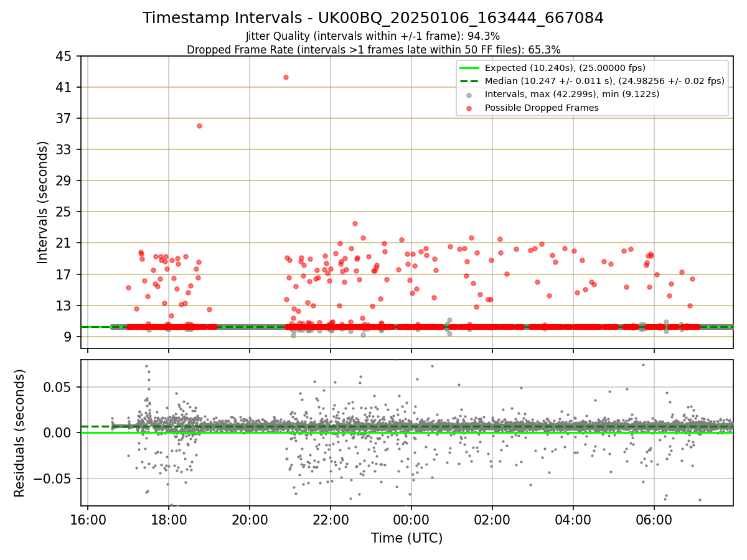Click the x-axis tick label '16:00'
Image resolution: width=747 pixels, height=560 pixels.
(x=88, y=519)
